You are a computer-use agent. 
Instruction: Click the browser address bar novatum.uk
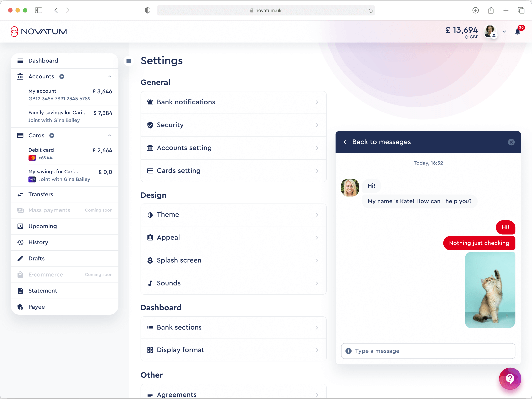pyautogui.click(x=266, y=10)
